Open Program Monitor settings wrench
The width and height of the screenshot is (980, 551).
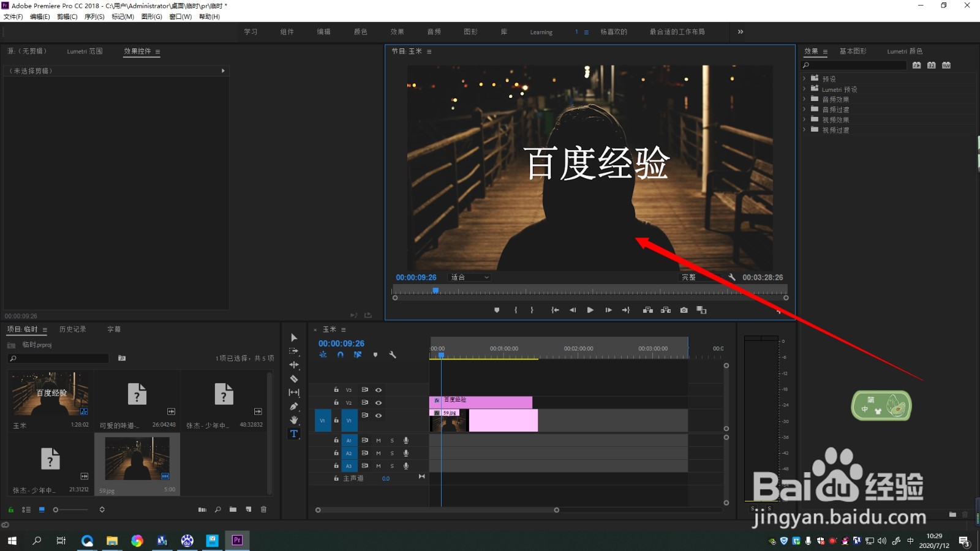click(731, 277)
